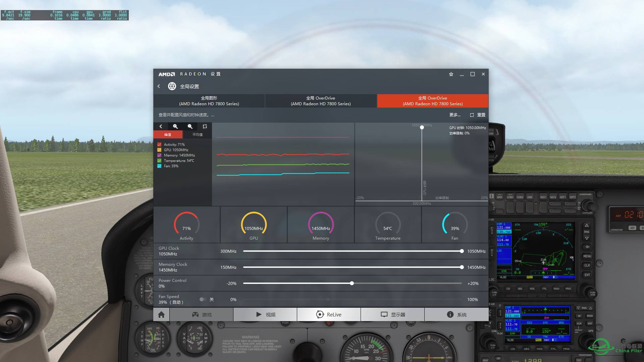This screenshot has height=362, width=644.
Task: Select the 峰值 peak tab
Action: 168,134
